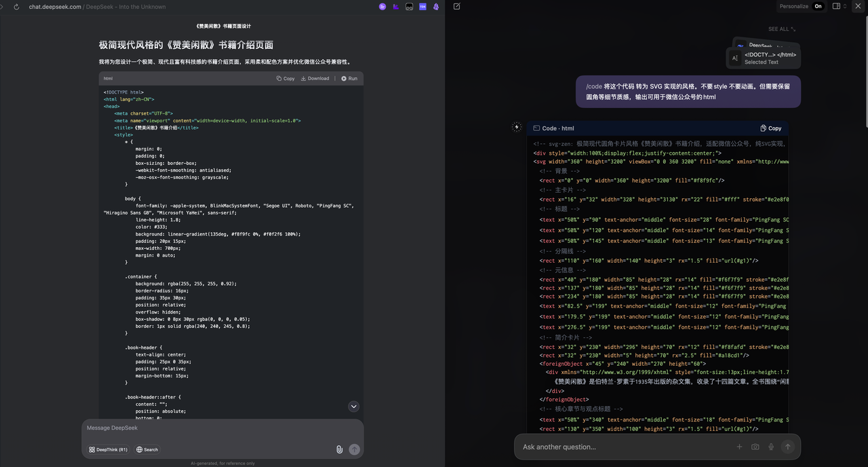Viewport: 868px width, 467px height.
Task: Click the '</foreignObject>' code line
Action: 564,400
